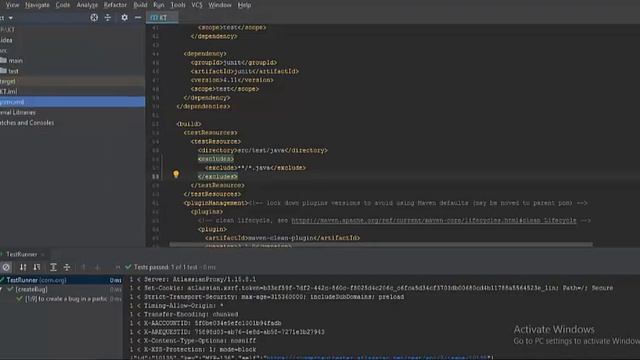Open Project panel gear settings
The width and height of the screenshot is (640, 360).
[124, 18]
